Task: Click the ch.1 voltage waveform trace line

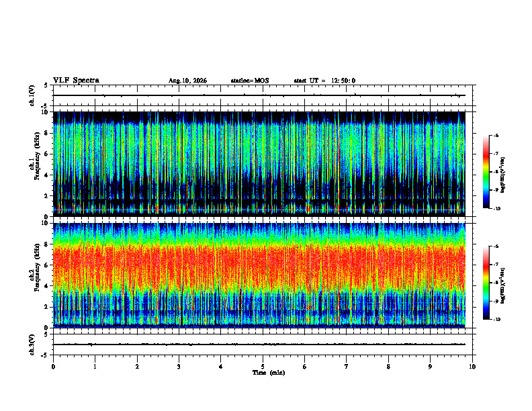Action: [259, 95]
